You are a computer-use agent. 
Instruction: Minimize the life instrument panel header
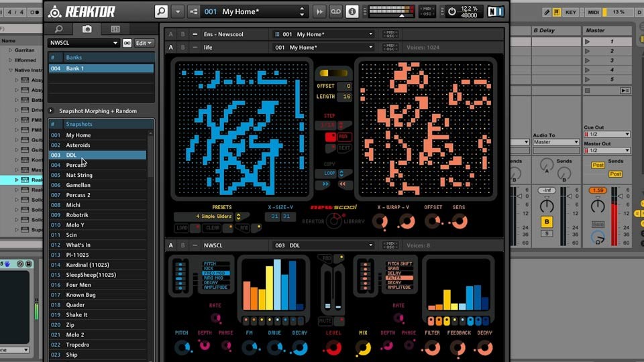coord(195,47)
